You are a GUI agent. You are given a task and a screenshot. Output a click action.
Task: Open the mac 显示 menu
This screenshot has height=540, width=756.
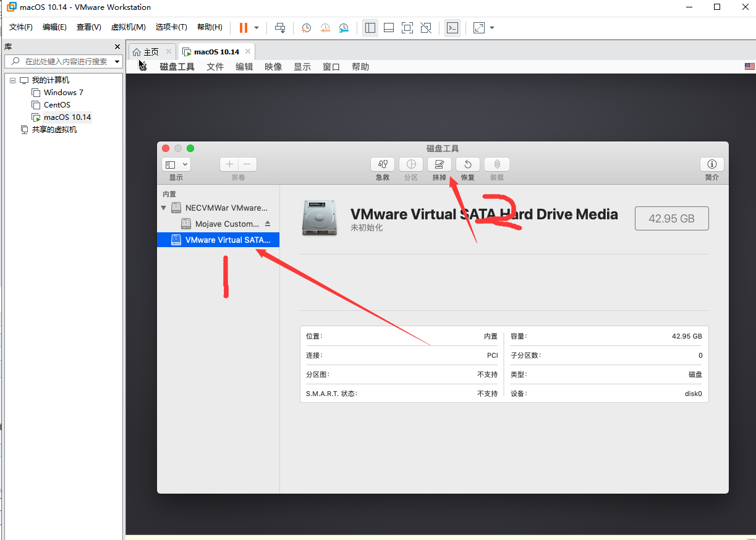pyautogui.click(x=302, y=67)
